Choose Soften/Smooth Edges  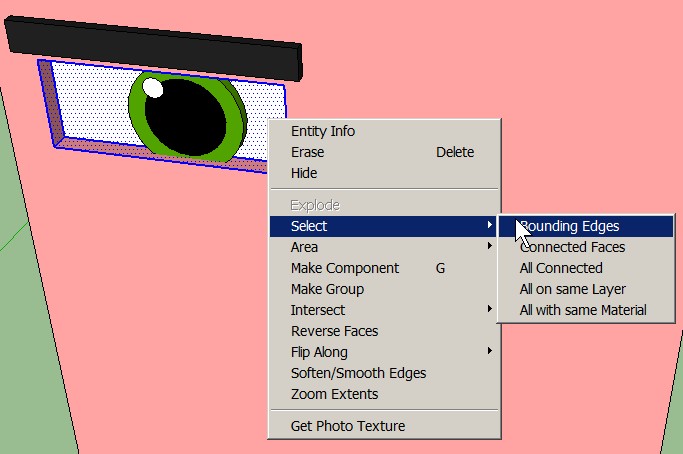(358, 373)
